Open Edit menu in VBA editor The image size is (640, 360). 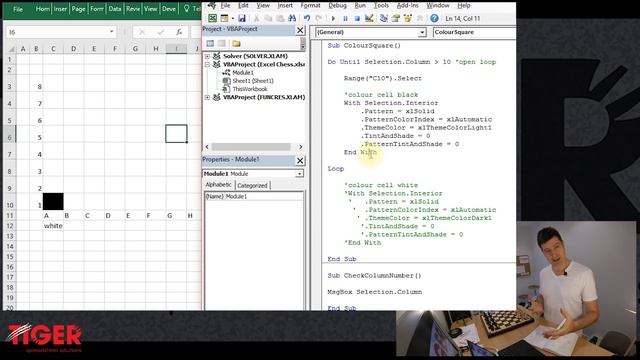click(243, 5)
